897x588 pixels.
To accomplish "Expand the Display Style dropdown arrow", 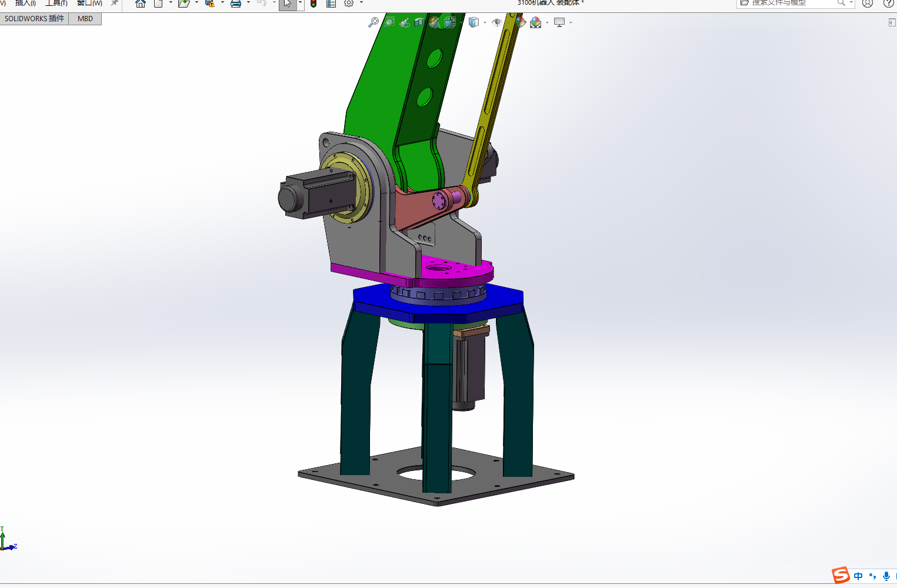I will [485, 22].
